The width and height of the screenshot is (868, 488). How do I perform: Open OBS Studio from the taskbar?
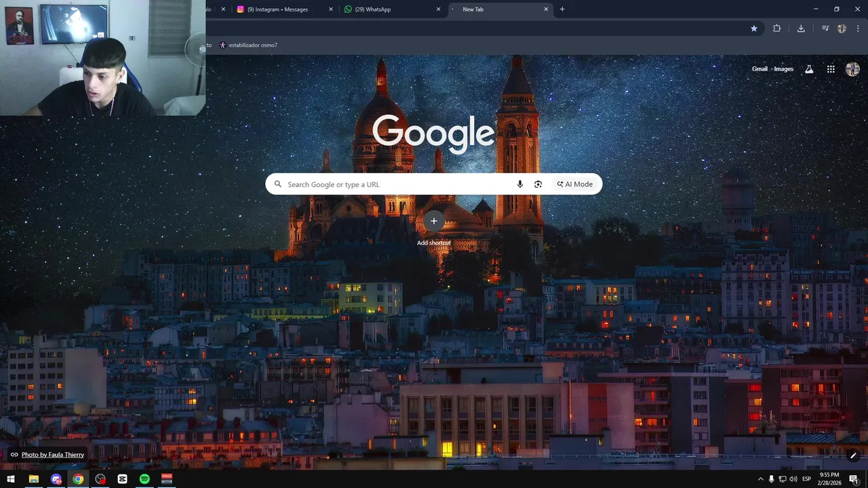click(100, 479)
